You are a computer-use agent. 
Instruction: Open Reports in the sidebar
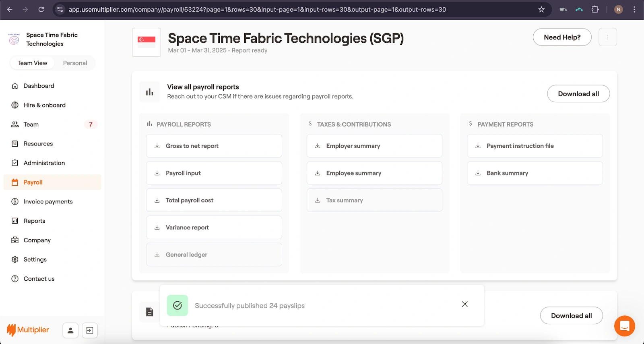click(52, 221)
